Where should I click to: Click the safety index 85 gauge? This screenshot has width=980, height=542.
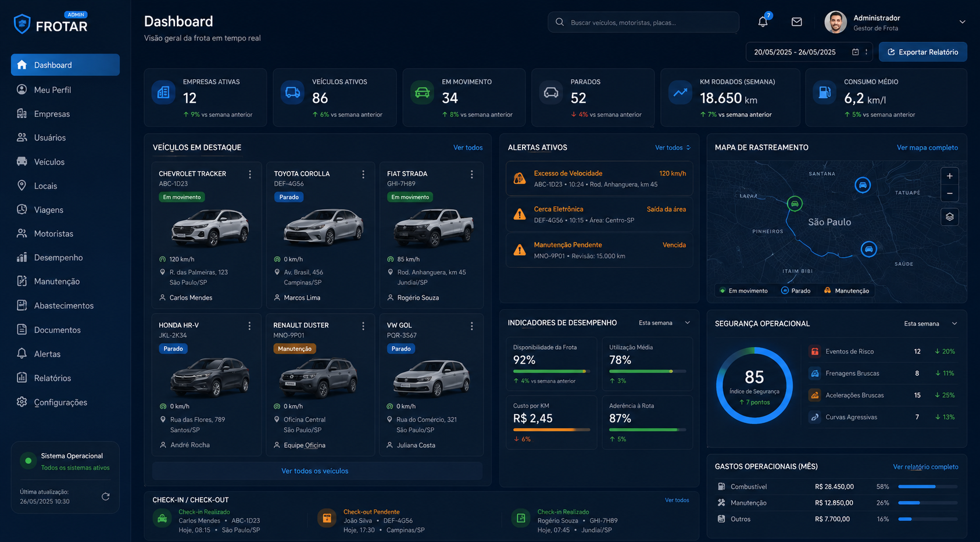tap(754, 386)
